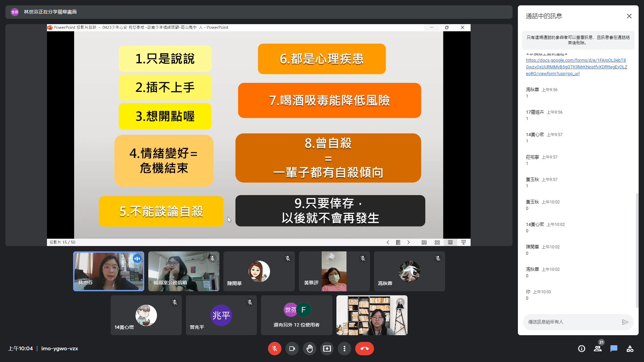Viewport: 644px width, 362px height.
Task: Click muted mic icon on 輔導室公務信箱 tile
Action: [212, 258]
